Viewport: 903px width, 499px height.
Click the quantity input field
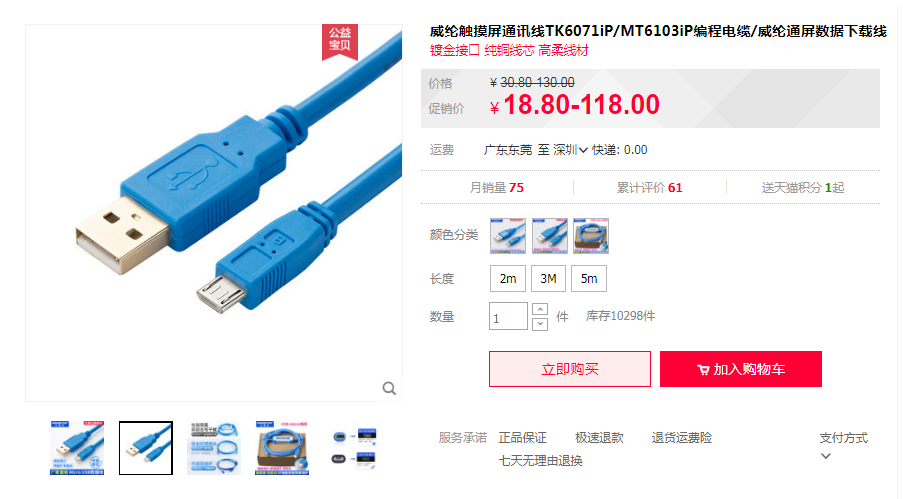click(x=508, y=316)
